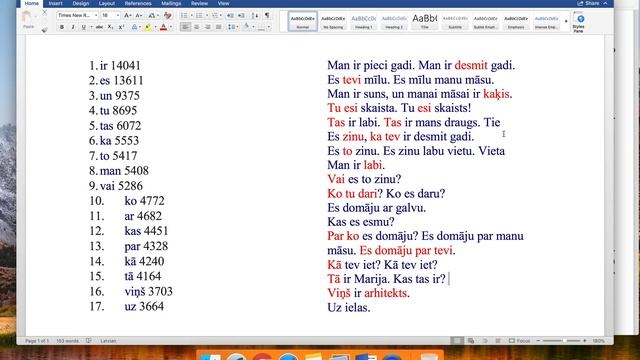Click the Cut scissors icon

tap(44, 12)
